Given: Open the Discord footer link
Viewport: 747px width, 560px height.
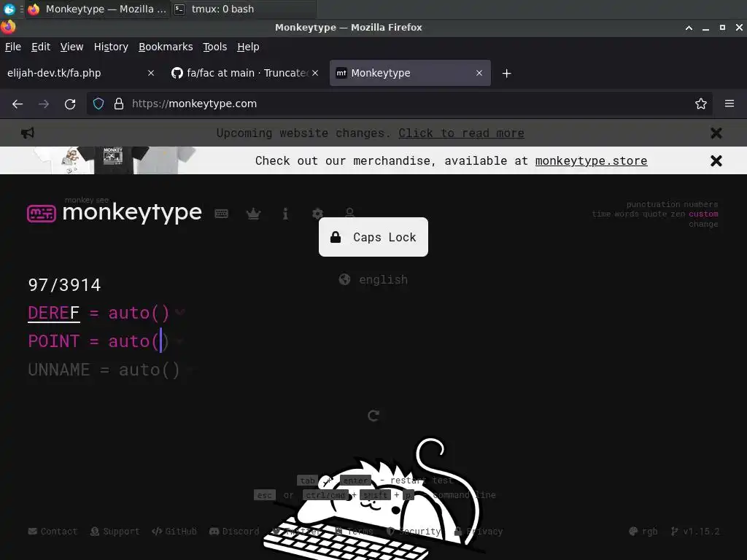Looking at the screenshot, I should click(234, 532).
